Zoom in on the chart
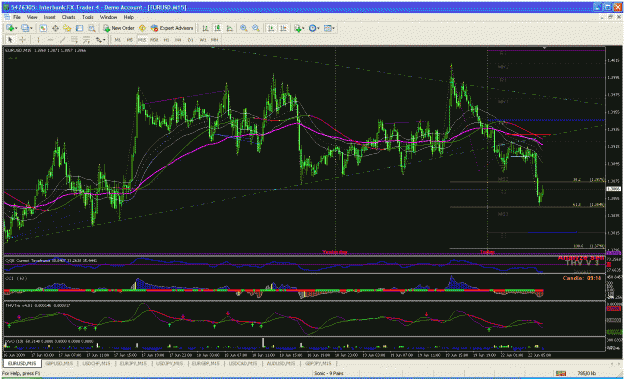Image resolution: width=625 pixels, height=379 pixels. pyautogui.click(x=244, y=28)
